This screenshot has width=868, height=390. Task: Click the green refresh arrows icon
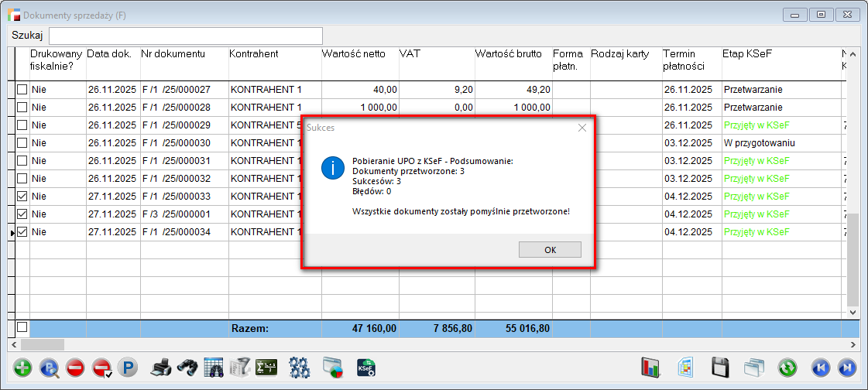point(788,368)
